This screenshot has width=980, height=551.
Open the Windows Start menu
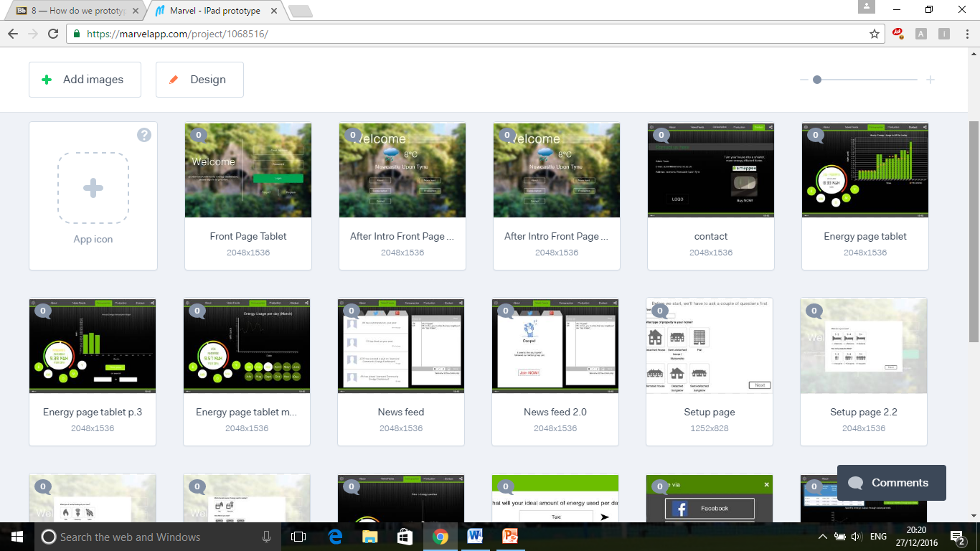[16, 537]
